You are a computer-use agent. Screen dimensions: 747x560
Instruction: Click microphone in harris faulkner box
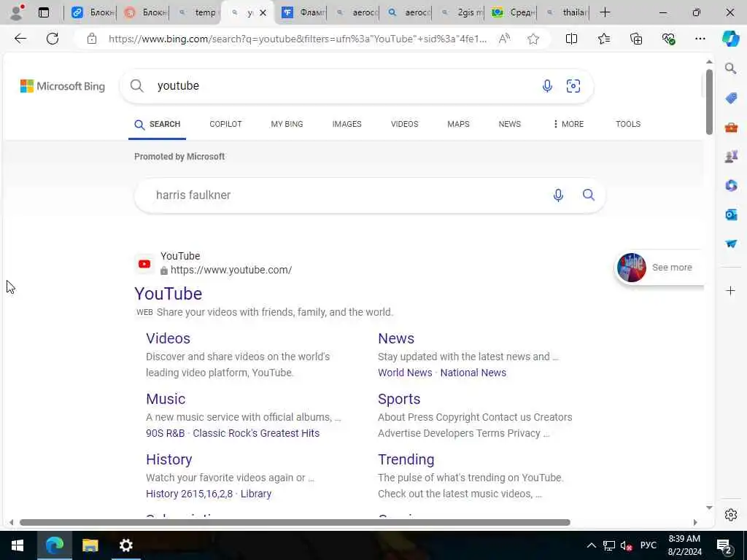558,195
